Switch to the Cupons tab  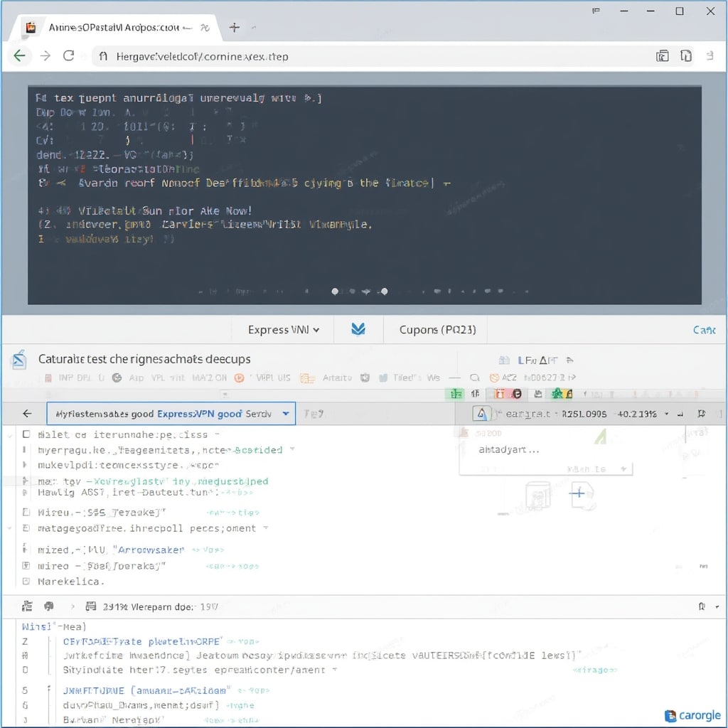click(437, 330)
